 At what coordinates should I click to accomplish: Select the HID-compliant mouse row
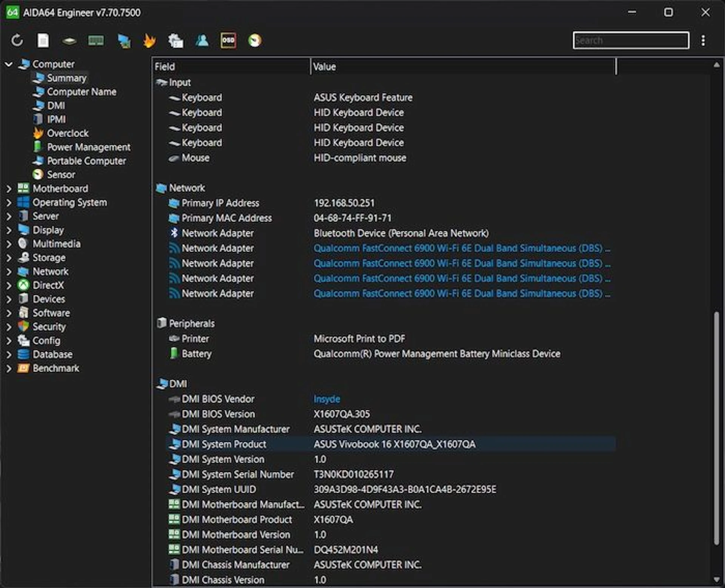tap(391, 158)
